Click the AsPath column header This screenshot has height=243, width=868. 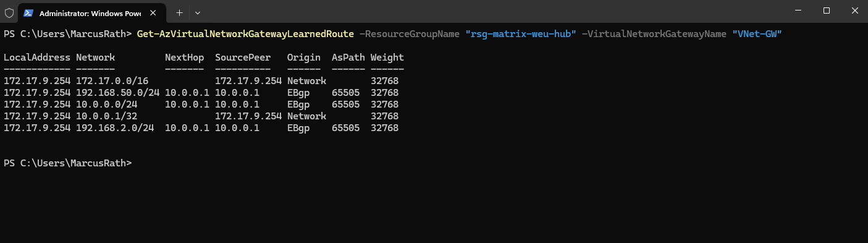point(348,57)
